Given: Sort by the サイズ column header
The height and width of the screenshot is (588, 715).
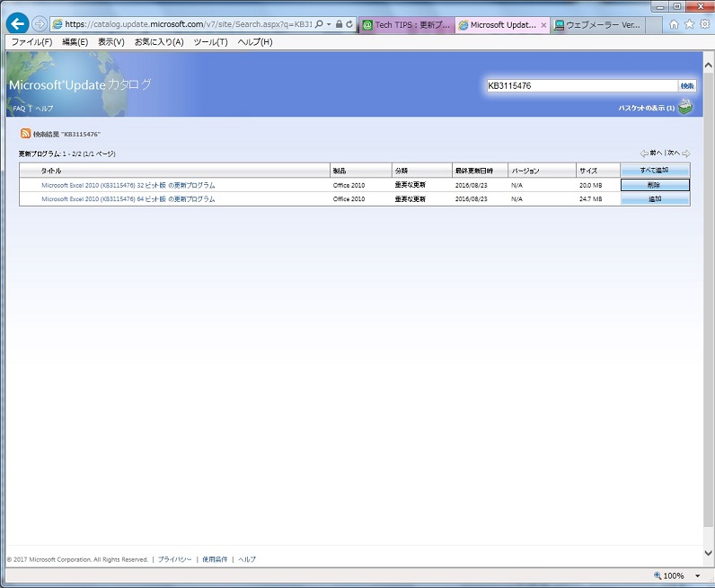Looking at the screenshot, I should coord(588,171).
